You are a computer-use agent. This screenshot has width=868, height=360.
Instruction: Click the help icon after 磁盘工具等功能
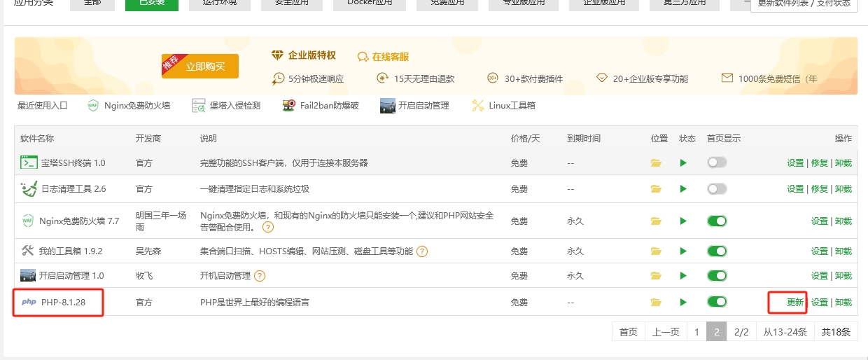[422, 251]
